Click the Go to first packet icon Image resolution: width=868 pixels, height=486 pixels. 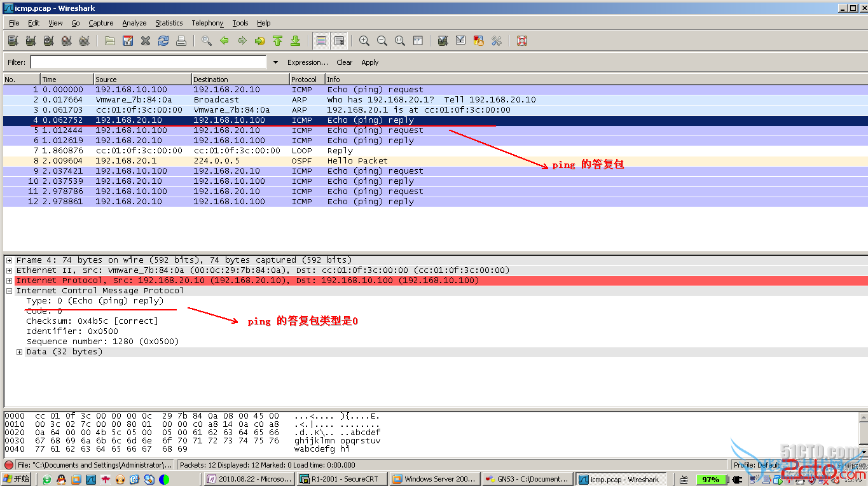click(x=277, y=41)
